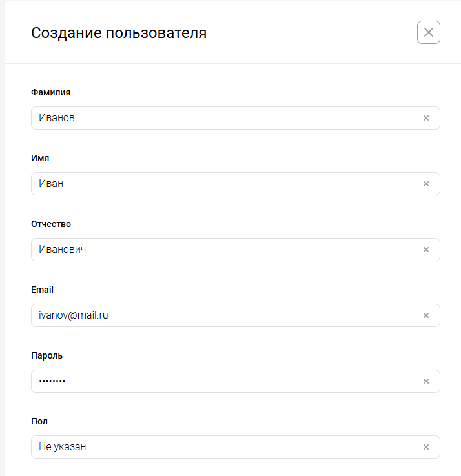Focus the masked Пароль input field
Viewport: 461px width, 476px height.
point(220,381)
